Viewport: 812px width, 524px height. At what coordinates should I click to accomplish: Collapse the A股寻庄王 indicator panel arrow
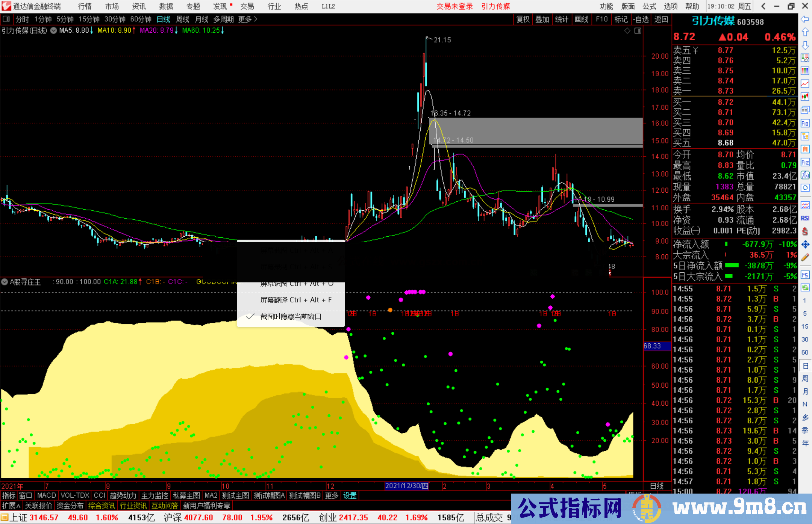click(5, 282)
